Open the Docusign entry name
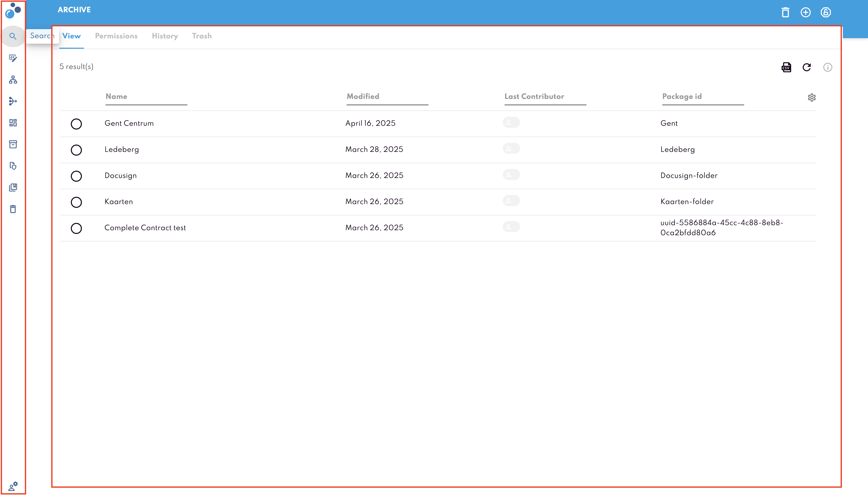868x497 pixels. (121, 176)
